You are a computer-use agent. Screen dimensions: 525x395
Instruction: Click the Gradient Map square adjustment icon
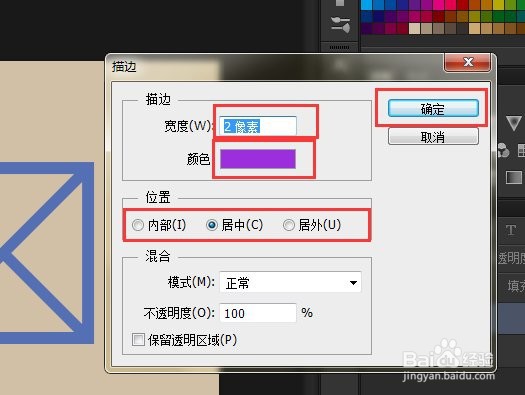(x=514, y=177)
